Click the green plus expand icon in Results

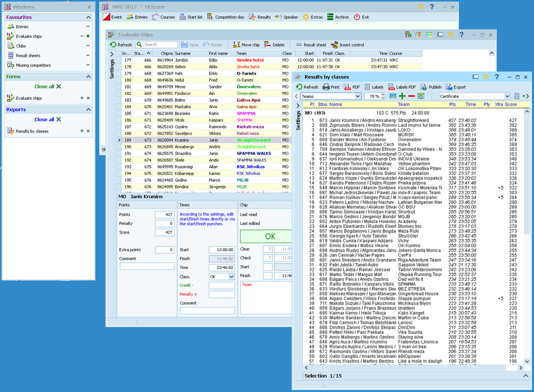click(402, 96)
